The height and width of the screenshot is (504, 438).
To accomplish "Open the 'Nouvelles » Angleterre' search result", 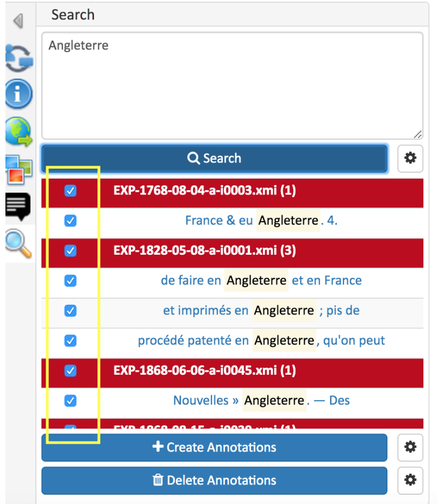I will pos(261,400).
